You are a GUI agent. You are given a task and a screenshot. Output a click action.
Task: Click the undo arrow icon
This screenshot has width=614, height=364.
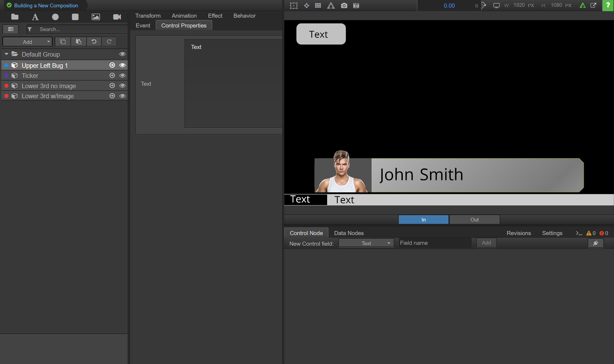point(94,42)
